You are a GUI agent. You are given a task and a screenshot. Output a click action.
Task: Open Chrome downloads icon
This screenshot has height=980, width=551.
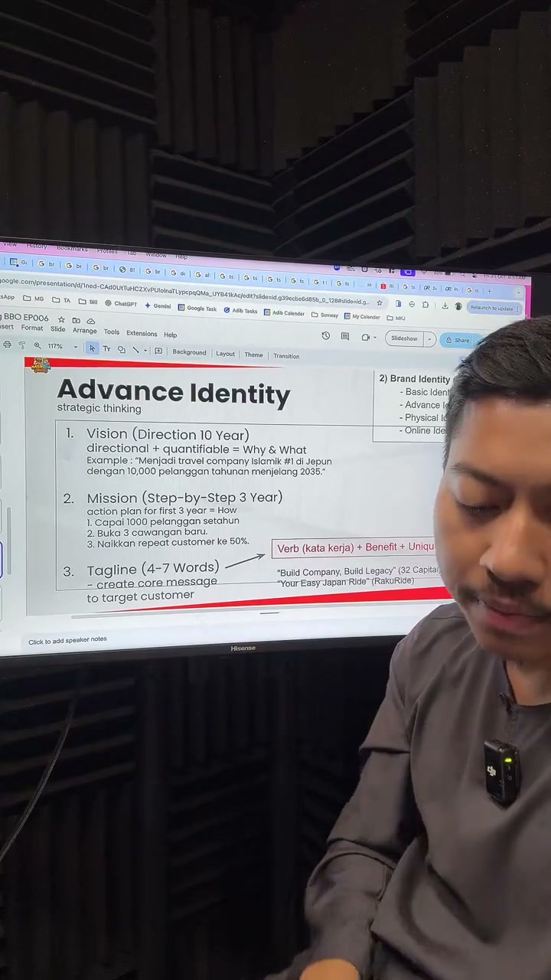click(445, 305)
